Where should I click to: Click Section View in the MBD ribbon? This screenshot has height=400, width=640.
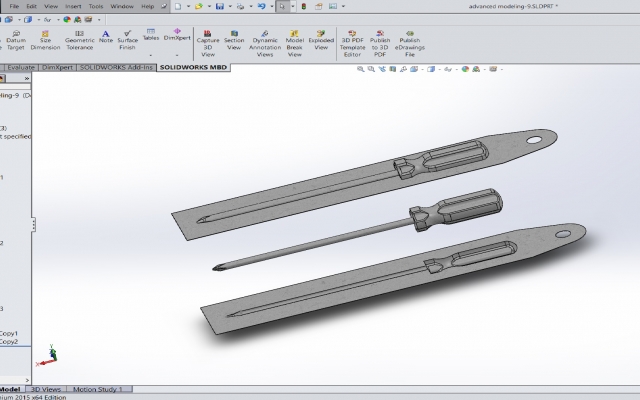(234, 40)
